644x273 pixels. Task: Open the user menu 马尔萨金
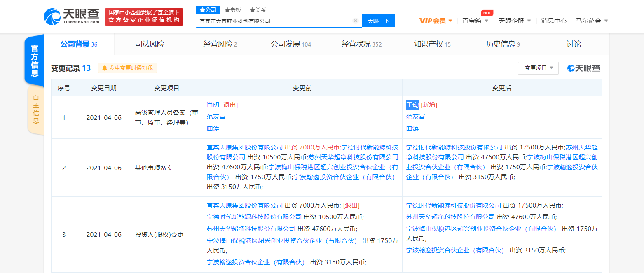click(592, 21)
